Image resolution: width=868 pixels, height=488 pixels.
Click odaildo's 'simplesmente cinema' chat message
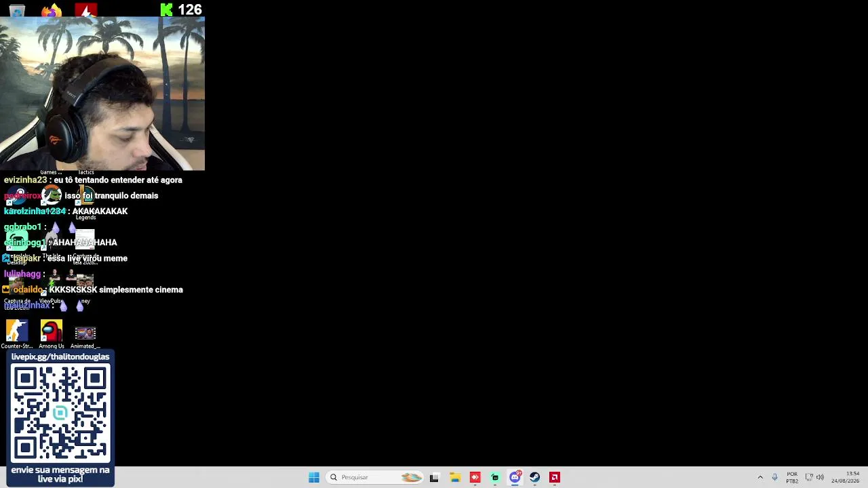93,289
